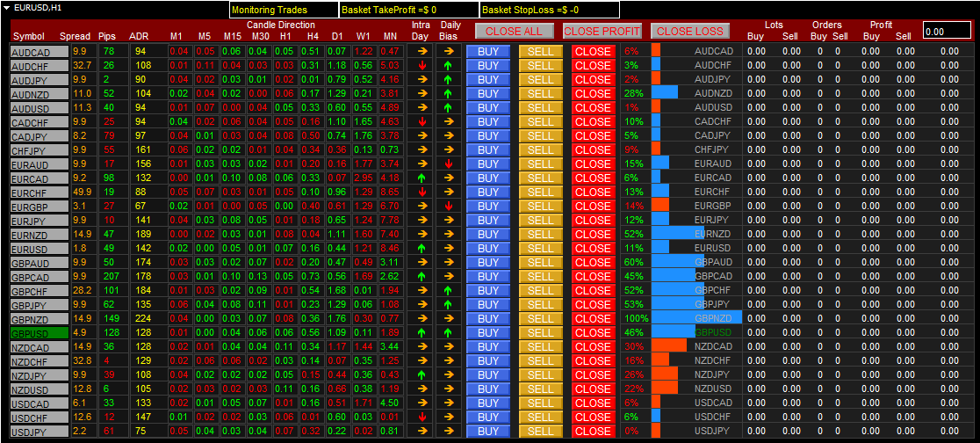Open the EURUSD,H1 chart dropdown triangle
The width and height of the screenshot is (980, 443).
point(5,9)
